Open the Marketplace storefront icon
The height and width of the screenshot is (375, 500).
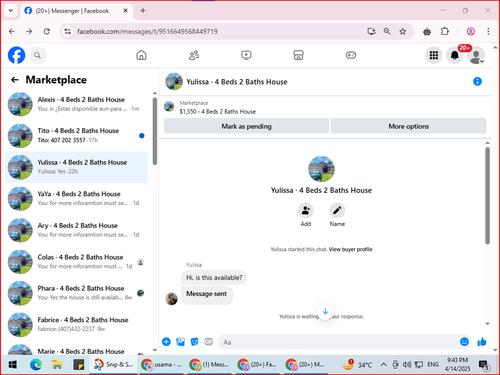coord(298,55)
